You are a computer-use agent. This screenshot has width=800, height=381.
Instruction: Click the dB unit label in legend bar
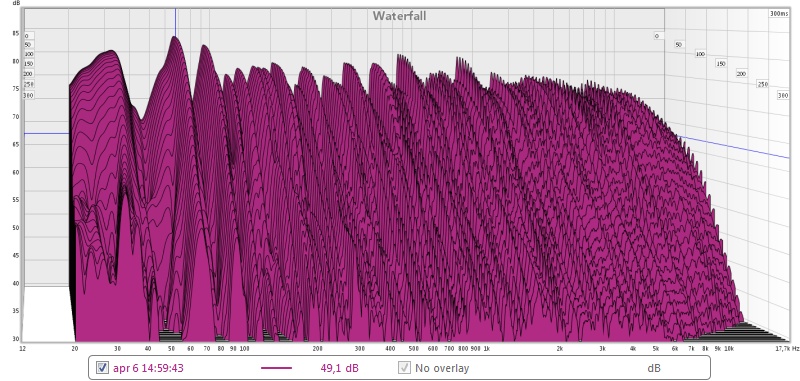[x=654, y=368]
